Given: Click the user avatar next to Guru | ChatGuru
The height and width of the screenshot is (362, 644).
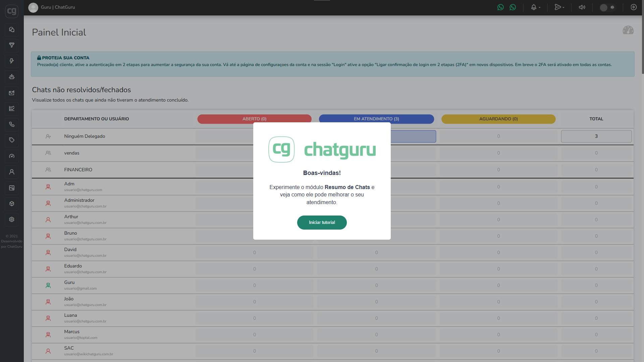Looking at the screenshot, I should tap(33, 7).
